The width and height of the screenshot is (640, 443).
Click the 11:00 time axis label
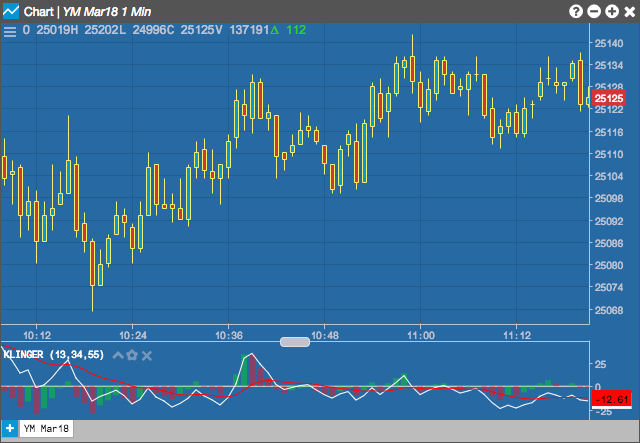point(421,336)
